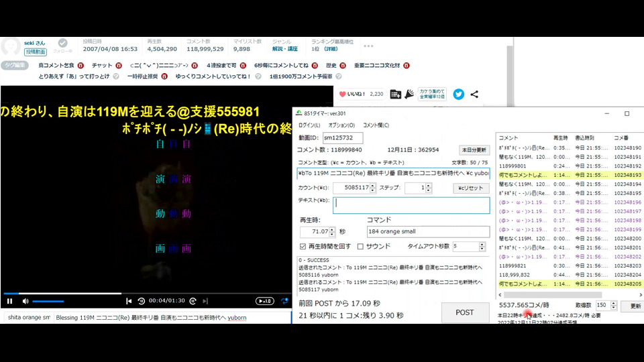644x362 pixels.
Task: Mute the video player volume icon
Action: tap(25, 301)
